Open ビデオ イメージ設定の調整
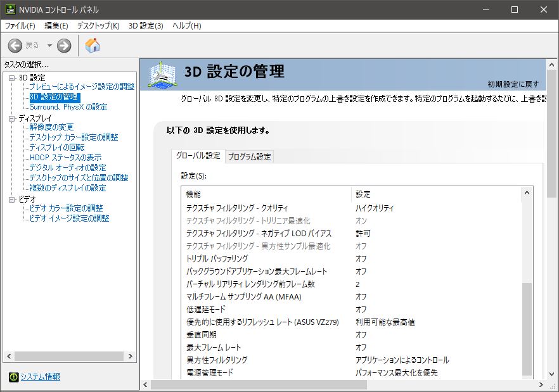This screenshot has width=559, height=392. pyautogui.click(x=69, y=218)
